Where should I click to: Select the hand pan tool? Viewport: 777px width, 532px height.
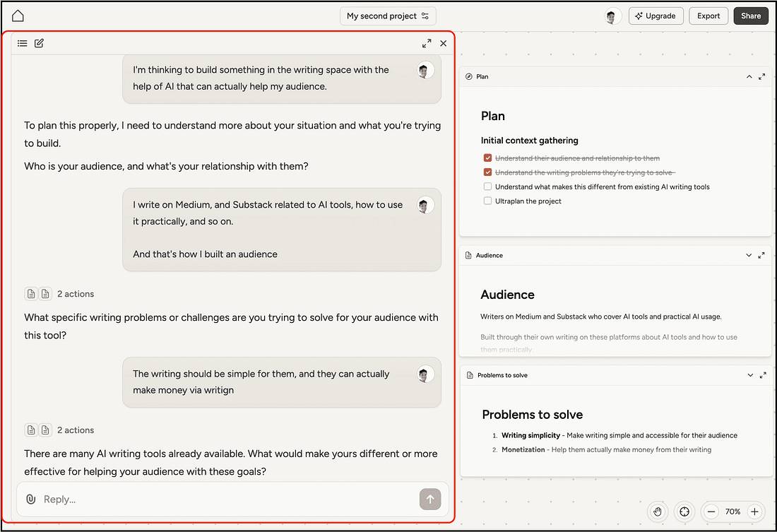coord(658,512)
